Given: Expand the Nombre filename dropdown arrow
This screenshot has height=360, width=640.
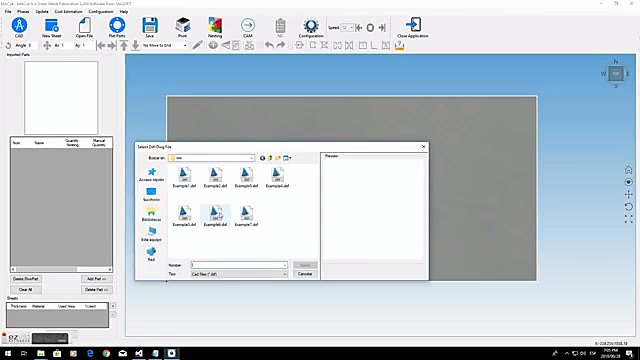Looking at the screenshot, I should [284, 265].
